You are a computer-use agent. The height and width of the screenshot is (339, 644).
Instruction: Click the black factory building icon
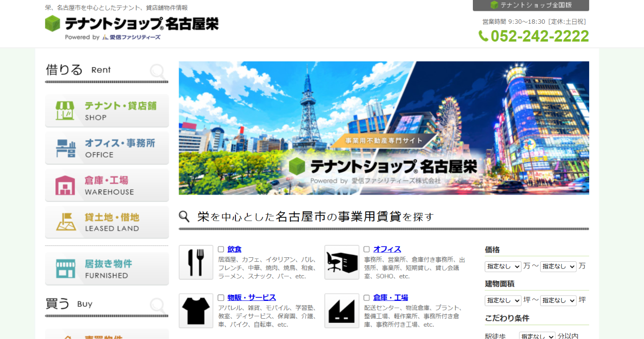tap(342, 311)
